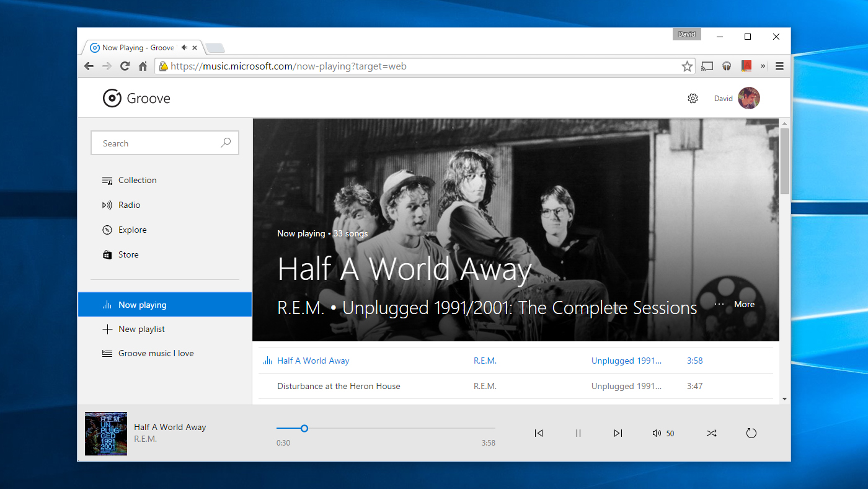868x489 pixels.
Task: Click the R.E.M. album art thumbnail
Action: click(106, 434)
